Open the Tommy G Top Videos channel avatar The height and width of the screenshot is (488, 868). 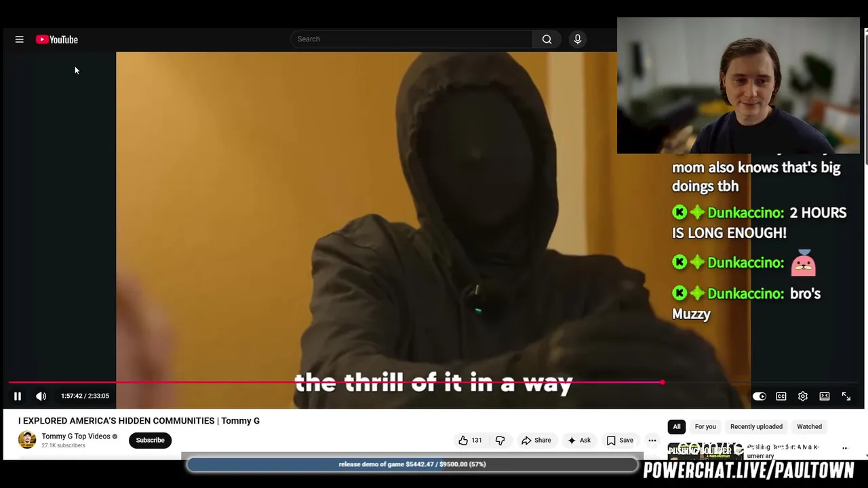pos(27,440)
